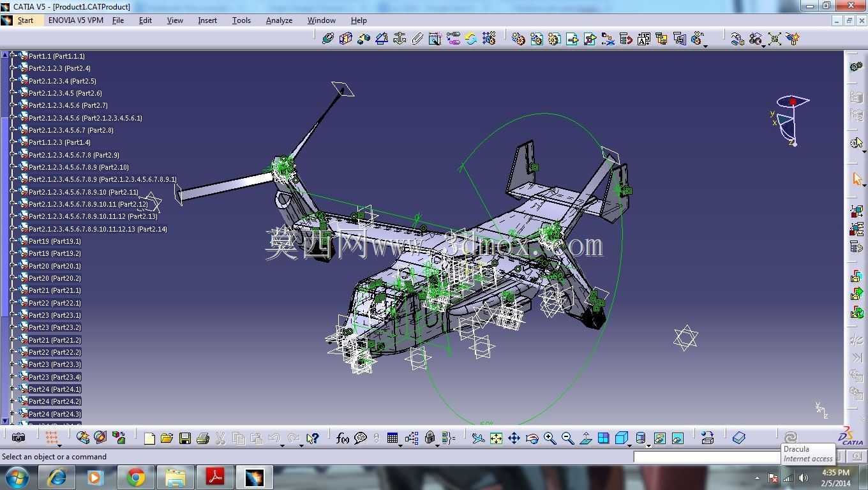This screenshot has height=490, width=868.
Task: Select Part23 (Part23.3) in tree
Action: pyautogui.click(x=55, y=364)
